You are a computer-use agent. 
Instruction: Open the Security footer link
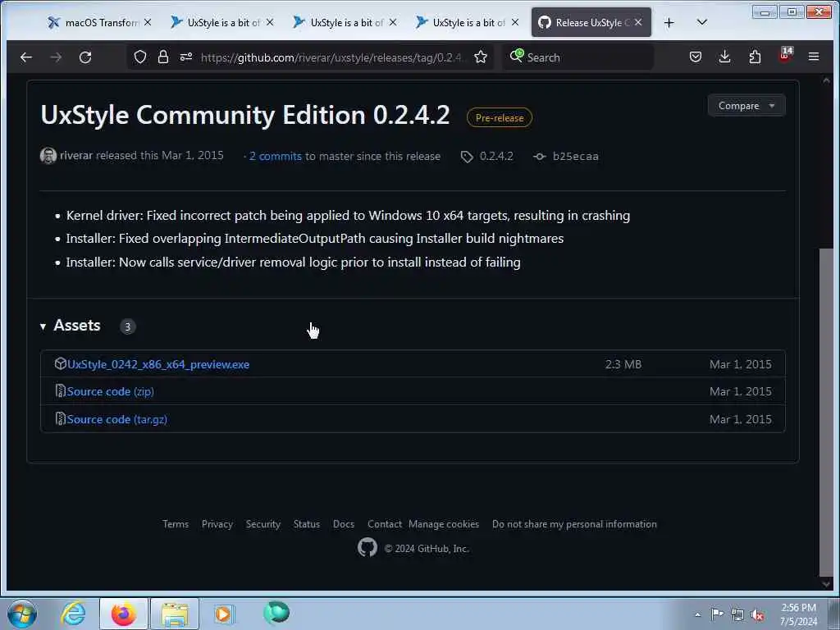(263, 524)
